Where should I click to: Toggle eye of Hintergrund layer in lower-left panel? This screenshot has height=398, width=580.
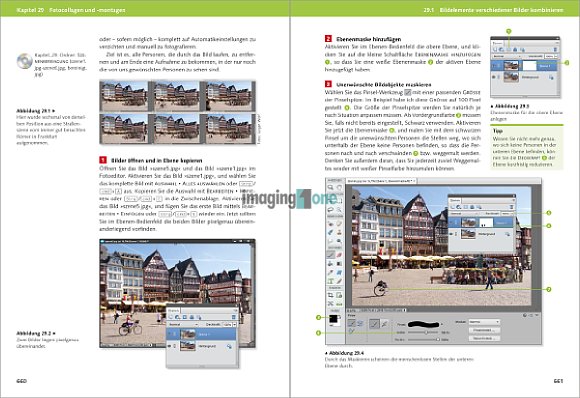169,346
